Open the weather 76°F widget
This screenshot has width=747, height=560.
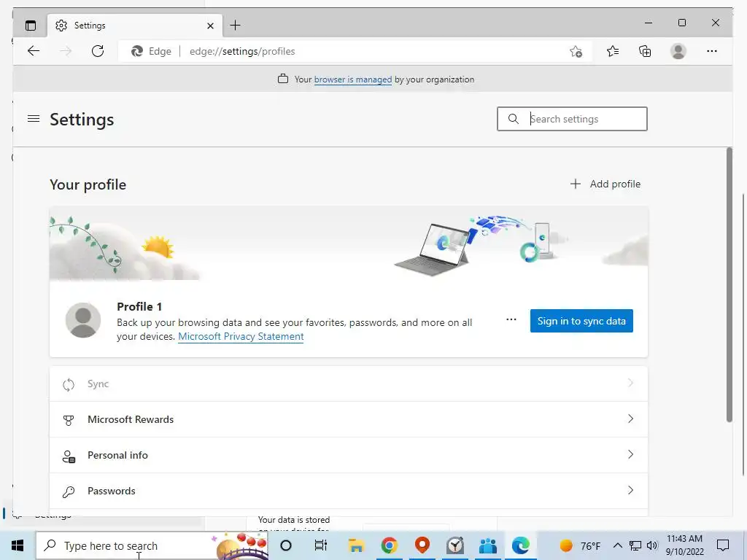(x=580, y=545)
